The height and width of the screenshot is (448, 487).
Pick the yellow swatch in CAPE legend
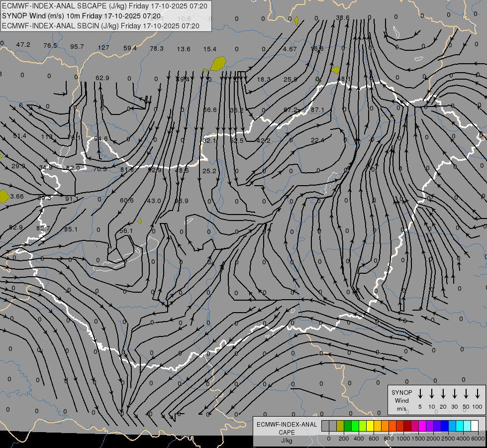click(x=370, y=426)
